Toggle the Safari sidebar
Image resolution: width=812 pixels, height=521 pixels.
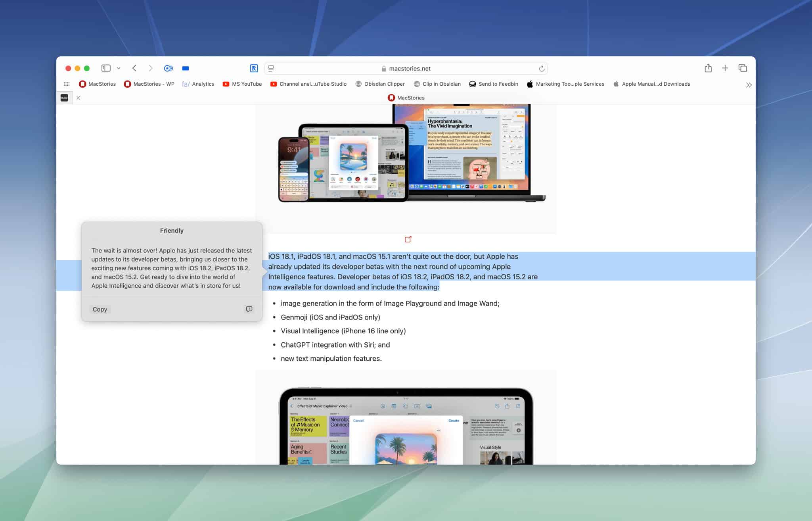click(106, 68)
